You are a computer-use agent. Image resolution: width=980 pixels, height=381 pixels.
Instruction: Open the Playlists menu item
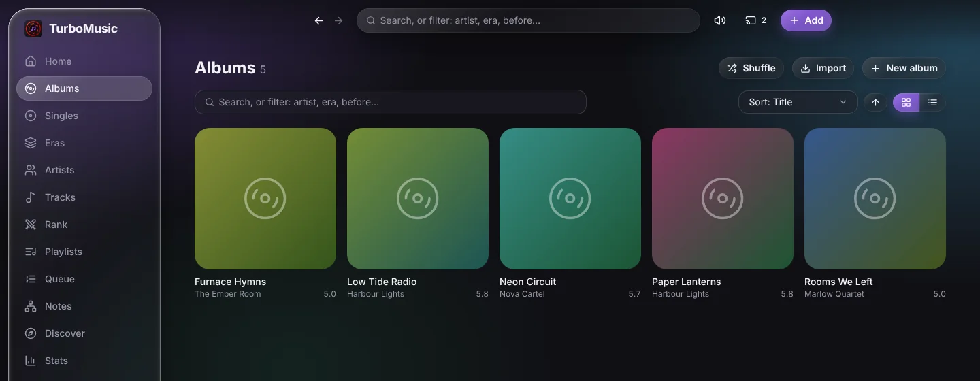point(84,252)
